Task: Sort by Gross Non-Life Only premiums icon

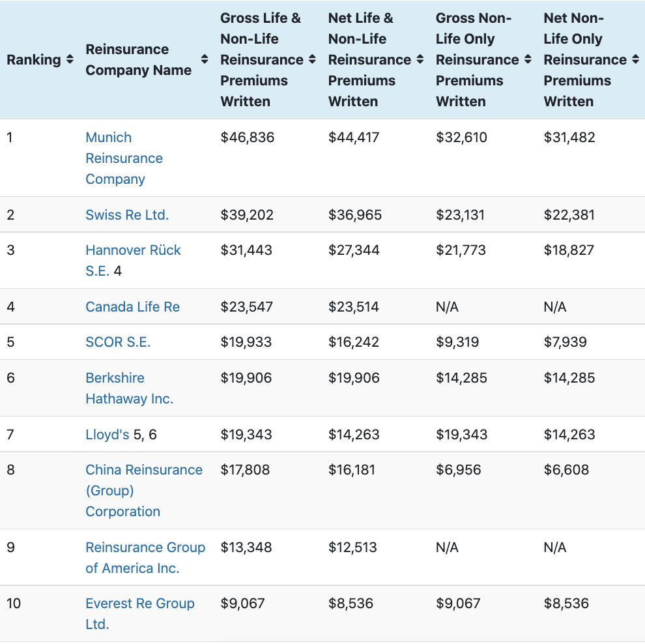Action: 528,60
